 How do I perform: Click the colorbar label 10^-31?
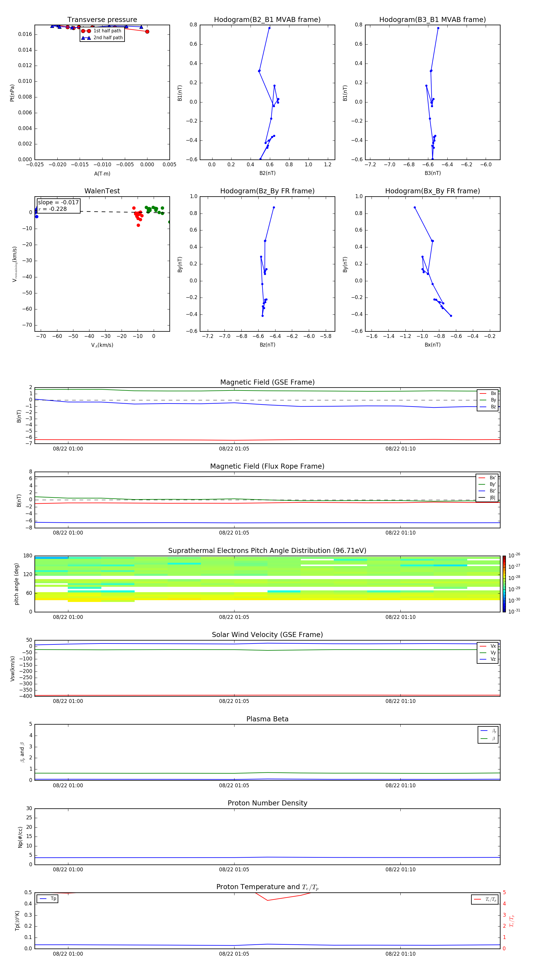click(x=514, y=611)
